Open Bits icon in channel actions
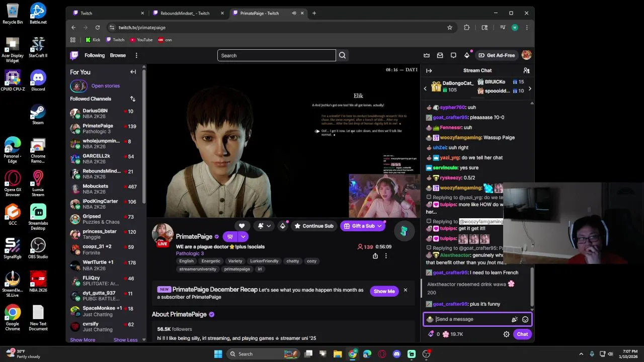 (x=283, y=226)
